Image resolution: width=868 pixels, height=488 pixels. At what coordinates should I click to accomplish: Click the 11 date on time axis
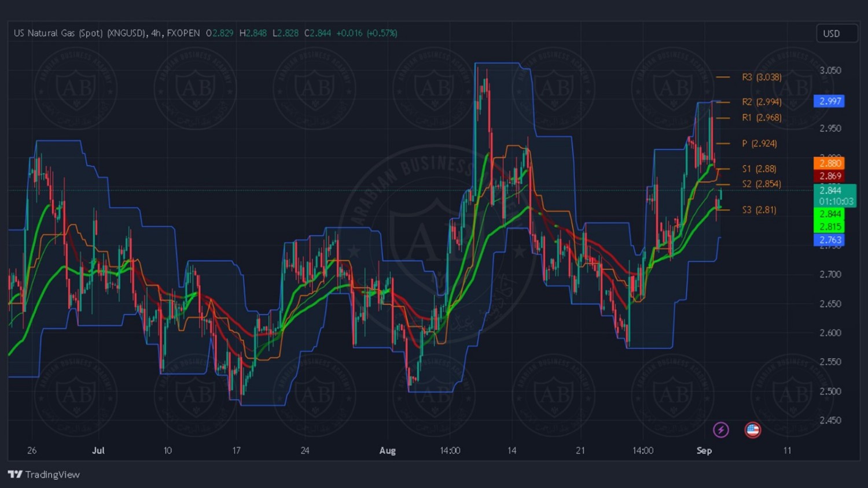787,450
